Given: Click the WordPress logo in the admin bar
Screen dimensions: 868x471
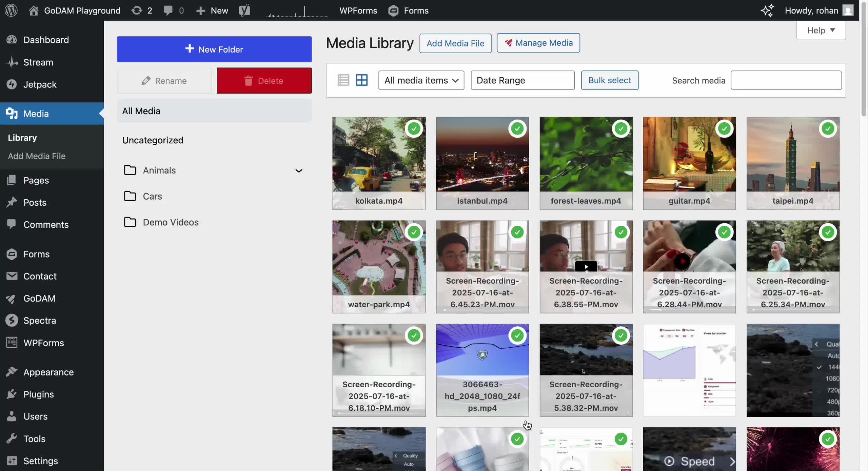Looking at the screenshot, I should coord(11,11).
